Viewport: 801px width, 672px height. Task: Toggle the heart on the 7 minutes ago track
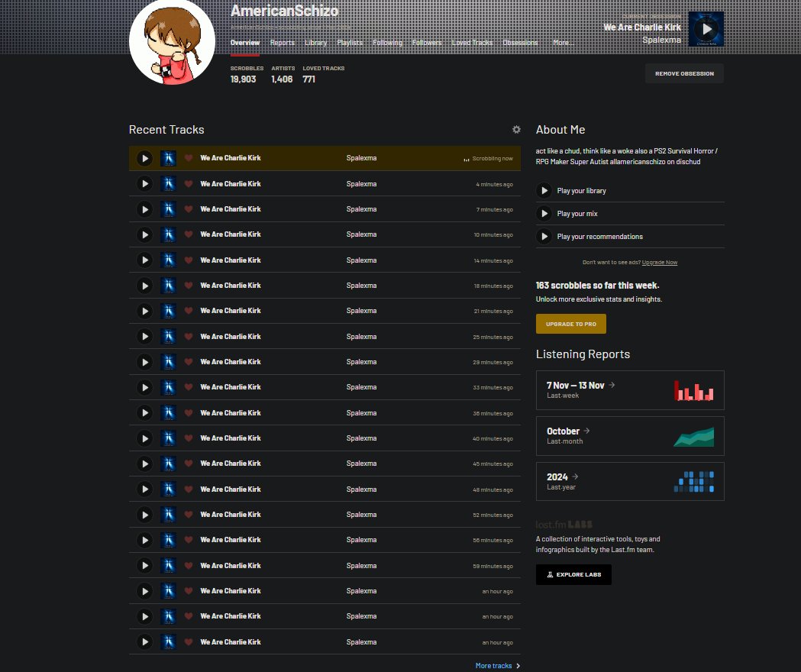pyautogui.click(x=189, y=209)
